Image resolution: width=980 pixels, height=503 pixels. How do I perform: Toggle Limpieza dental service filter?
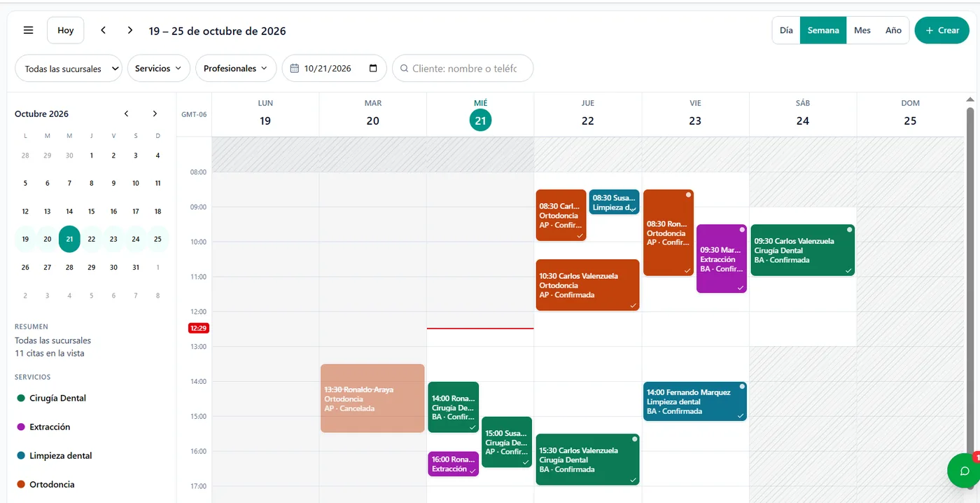coord(55,455)
